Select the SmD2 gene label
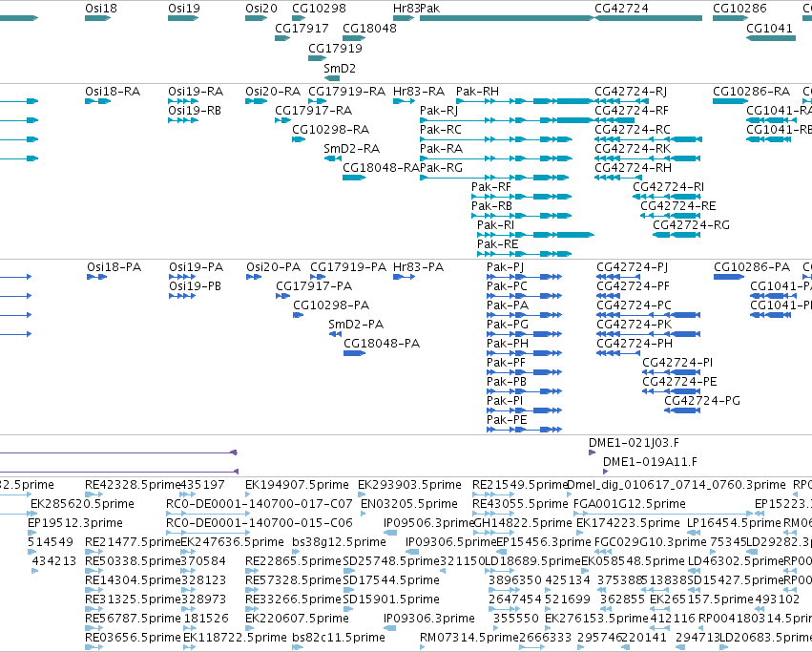The width and height of the screenshot is (812, 652). point(340,69)
